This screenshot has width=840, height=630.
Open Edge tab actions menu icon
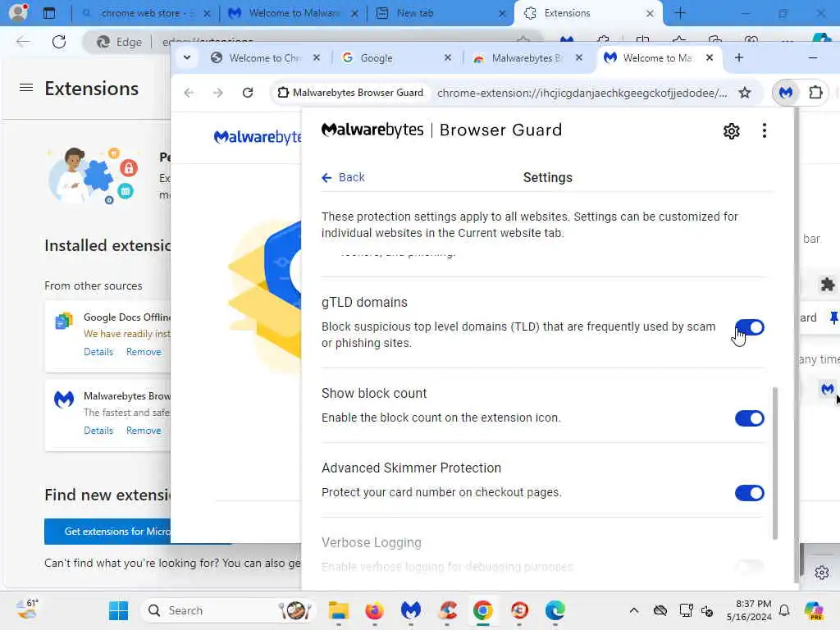click(x=49, y=13)
